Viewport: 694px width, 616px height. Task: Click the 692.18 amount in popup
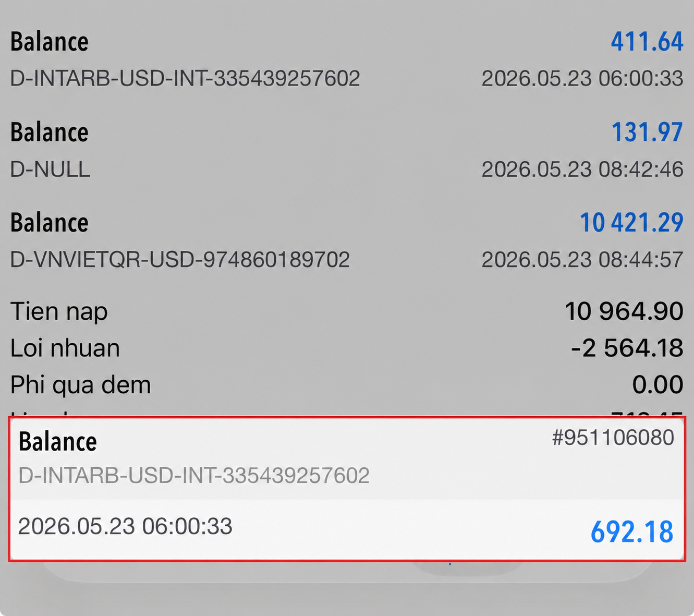[632, 532]
